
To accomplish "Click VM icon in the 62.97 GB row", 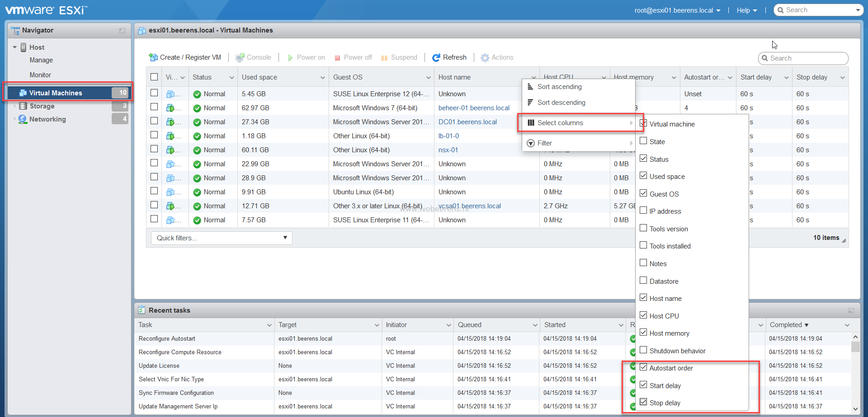I will 170,108.
